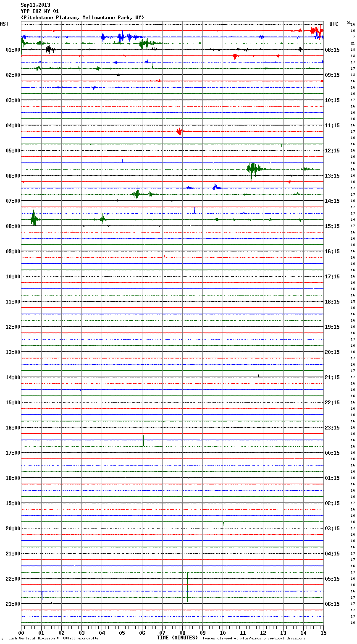Click the large green event before 06:00
This screenshot has height=644, width=357.
pos(252,169)
